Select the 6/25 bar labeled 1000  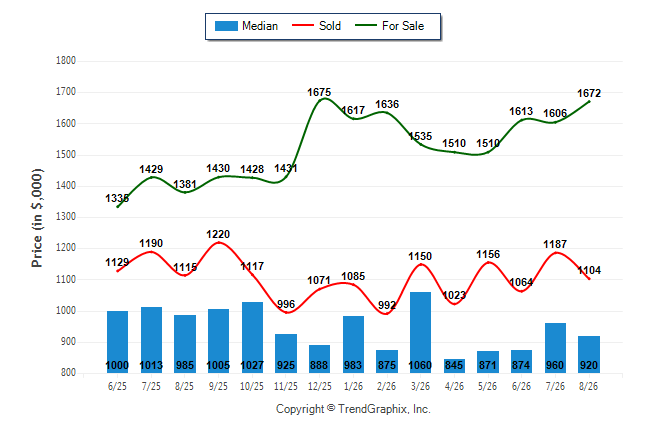click(117, 342)
